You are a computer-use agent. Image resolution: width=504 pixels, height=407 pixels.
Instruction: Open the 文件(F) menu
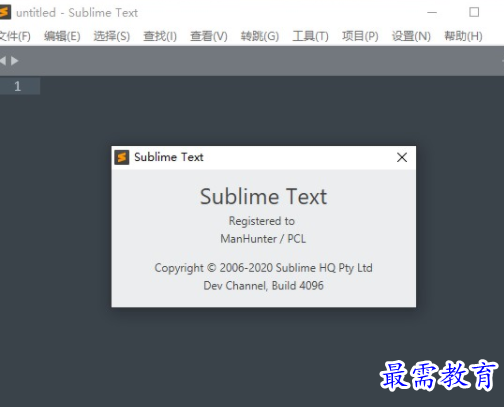coord(15,36)
